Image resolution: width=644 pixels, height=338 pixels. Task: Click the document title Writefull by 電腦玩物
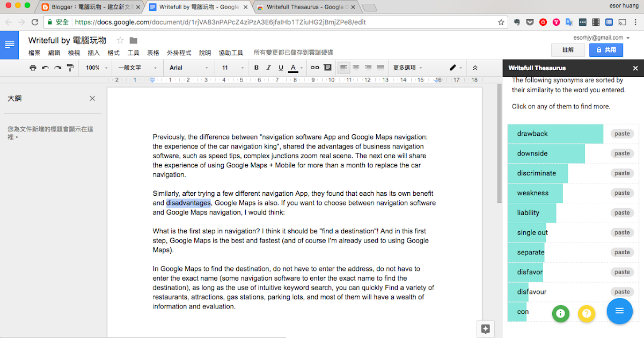[68, 40]
